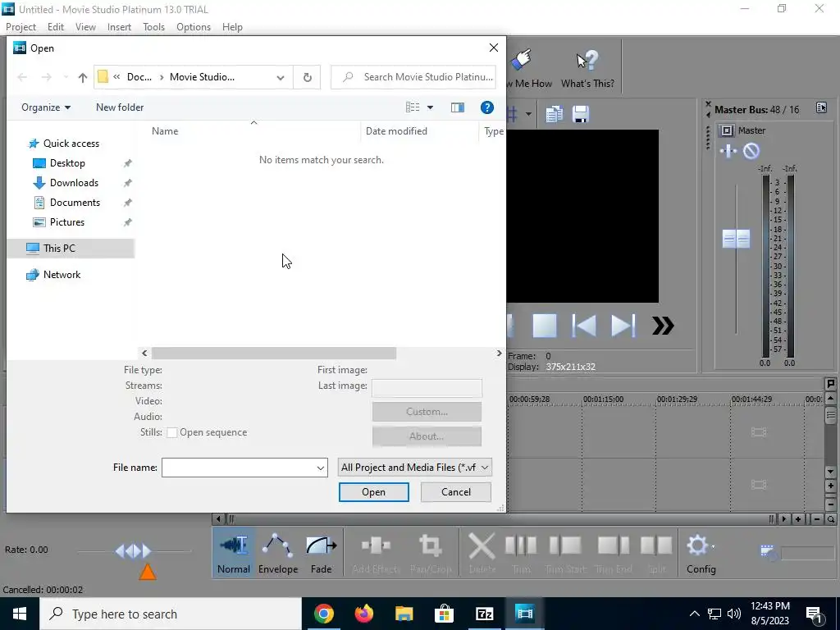Click the Master bus volume fader

(736, 239)
